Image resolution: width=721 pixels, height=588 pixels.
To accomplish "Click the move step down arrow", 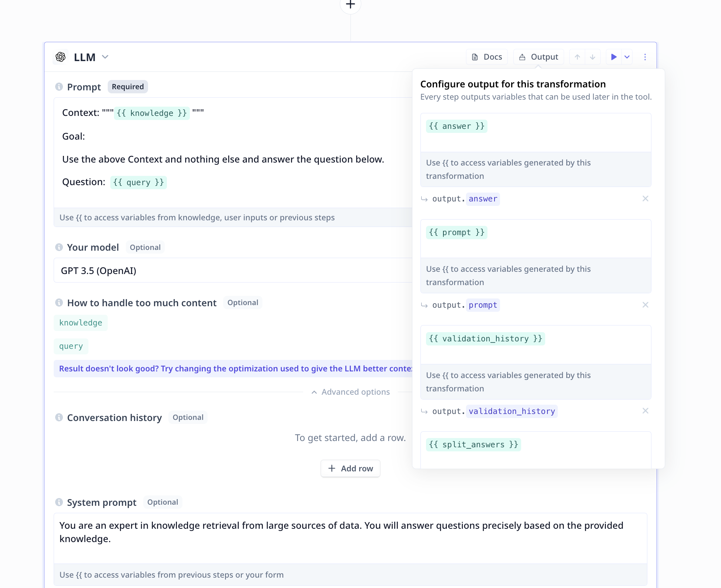I will [x=592, y=57].
